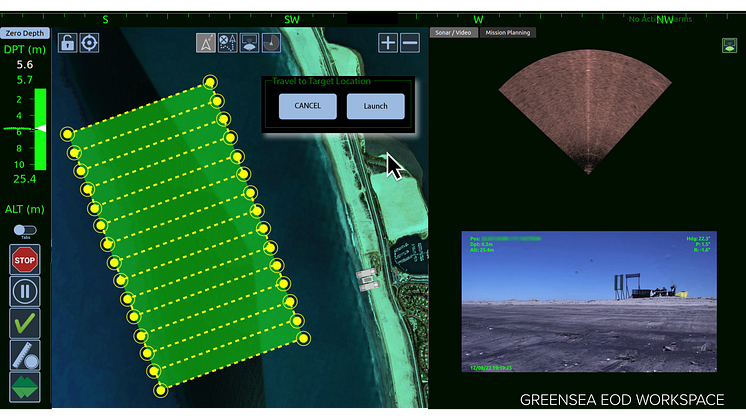This screenshot has height=420, width=746.
Task: Click the 'Hdg: 22.3°' video overlay text
Action: tap(698, 238)
